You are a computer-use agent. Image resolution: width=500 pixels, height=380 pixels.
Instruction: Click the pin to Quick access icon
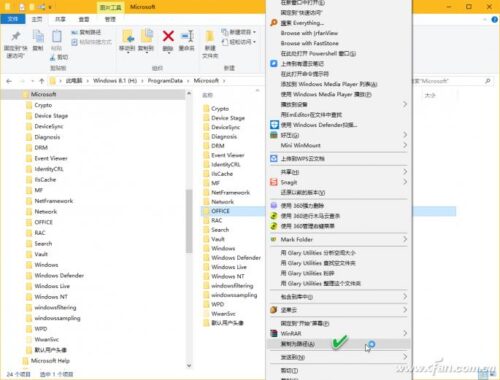point(16,36)
